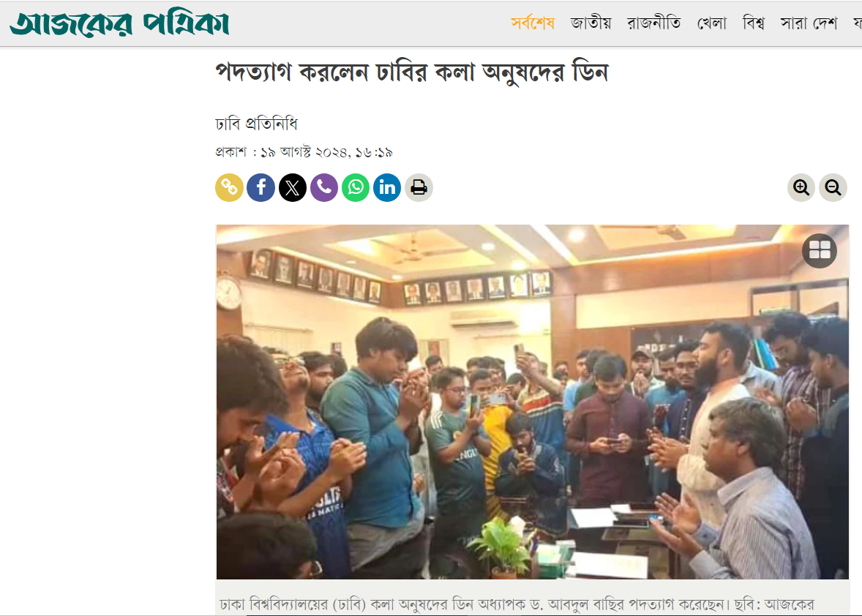Viewport: 862px width, 616px height.
Task: Click the ঢাবি প্রতিনিধি author name
Action: 256,124
